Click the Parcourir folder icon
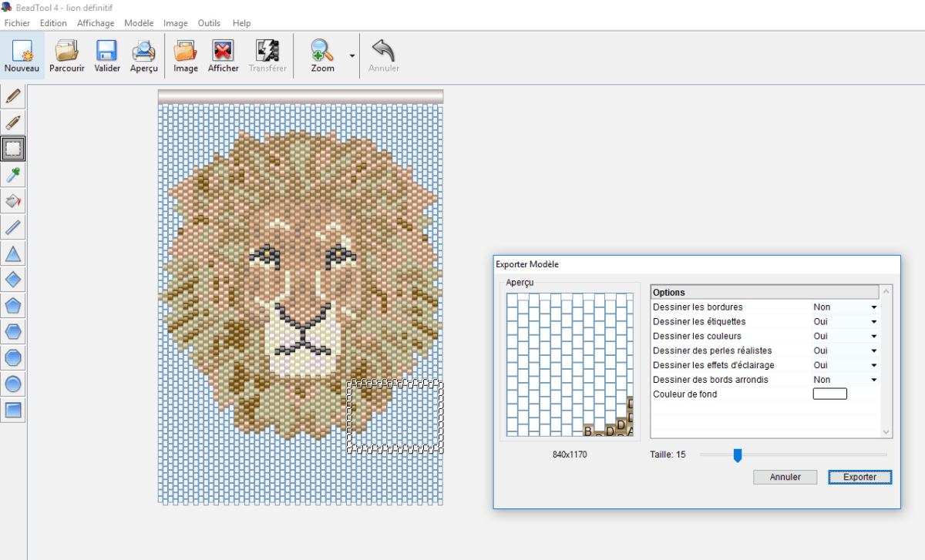Viewport: 925px width, 560px height. click(67, 55)
